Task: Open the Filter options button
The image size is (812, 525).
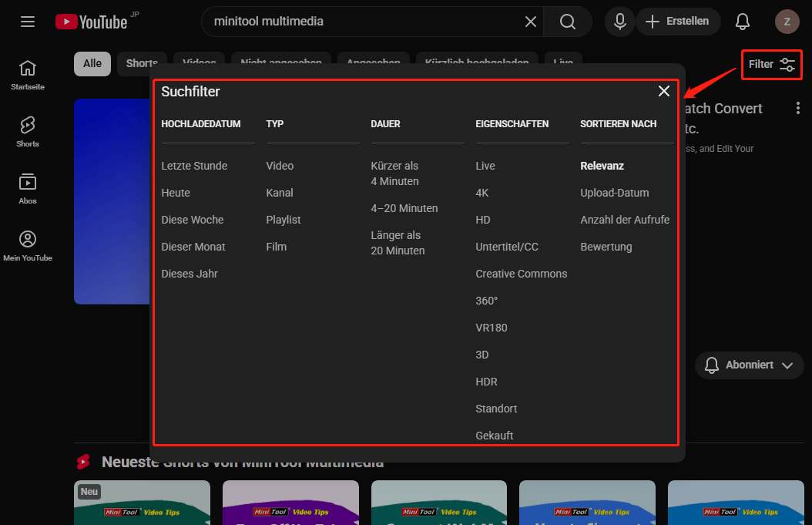Action: 771,64
